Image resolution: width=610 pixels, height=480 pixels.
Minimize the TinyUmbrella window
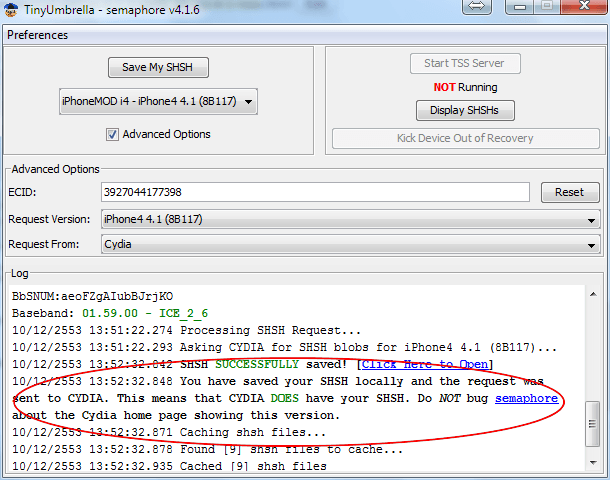tap(518, 7)
